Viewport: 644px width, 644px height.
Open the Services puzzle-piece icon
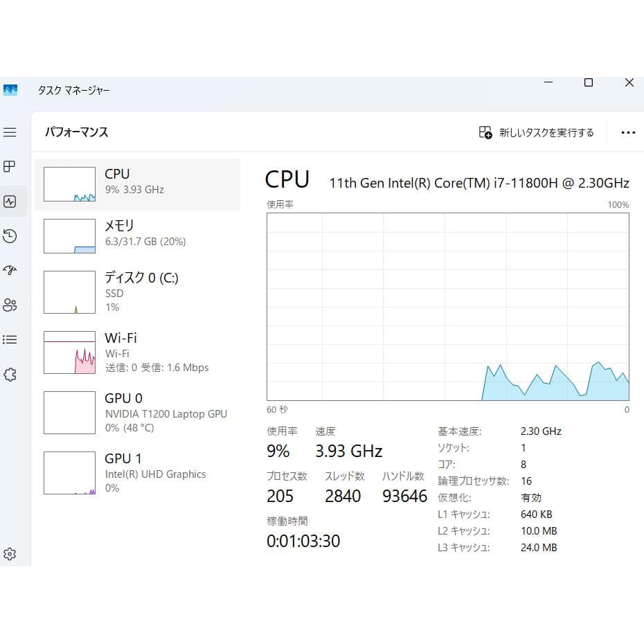10,374
